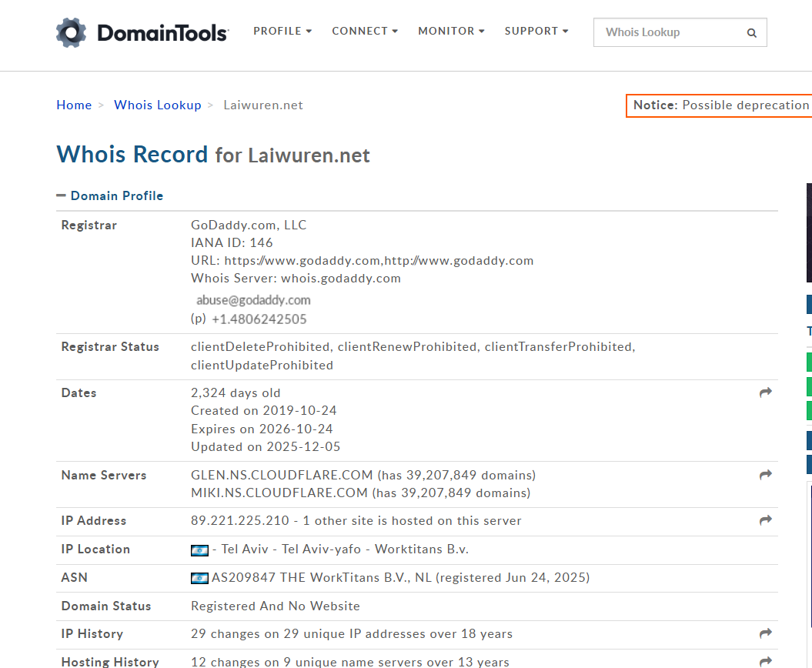Click IP address 89.221.225.210

click(x=240, y=520)
